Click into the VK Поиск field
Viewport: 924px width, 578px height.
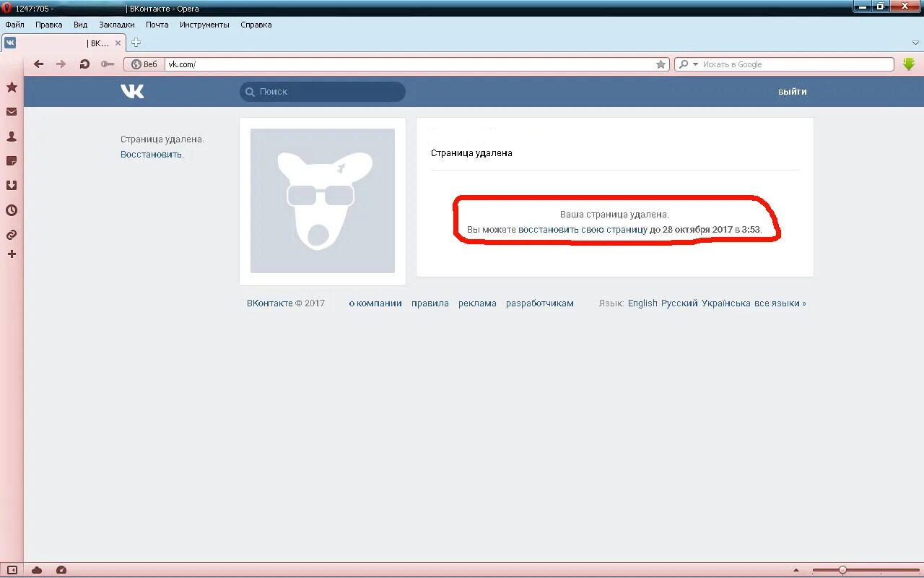(323, 92)
